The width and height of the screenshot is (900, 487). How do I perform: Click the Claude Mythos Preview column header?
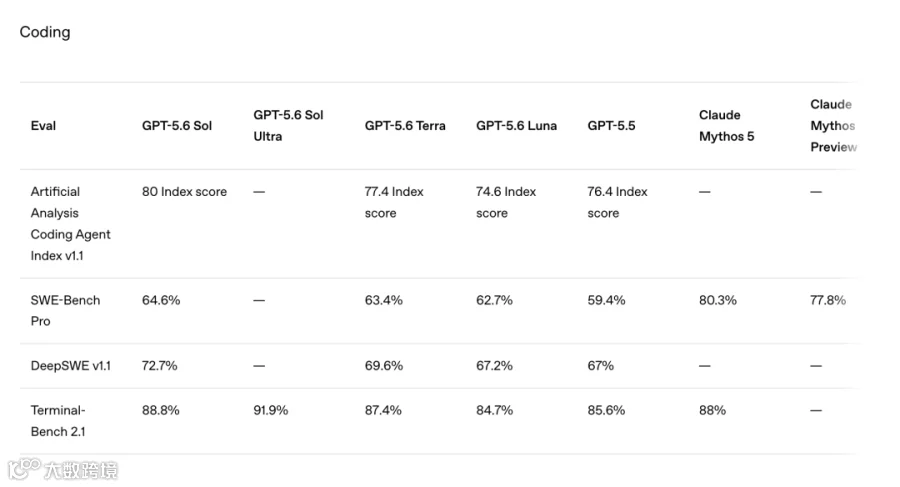click(833, 126)
